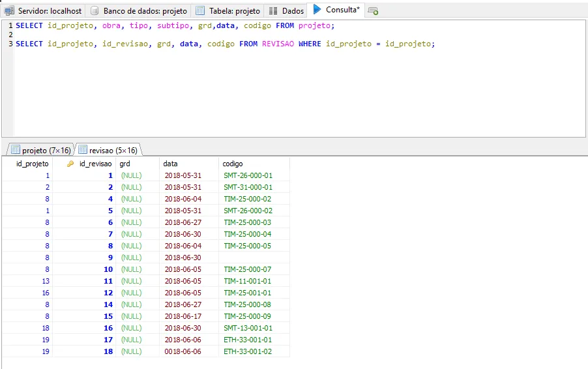Click the Dados grid icon
Image resolution: width=588 pixels, height=369 pixels.
273,11
